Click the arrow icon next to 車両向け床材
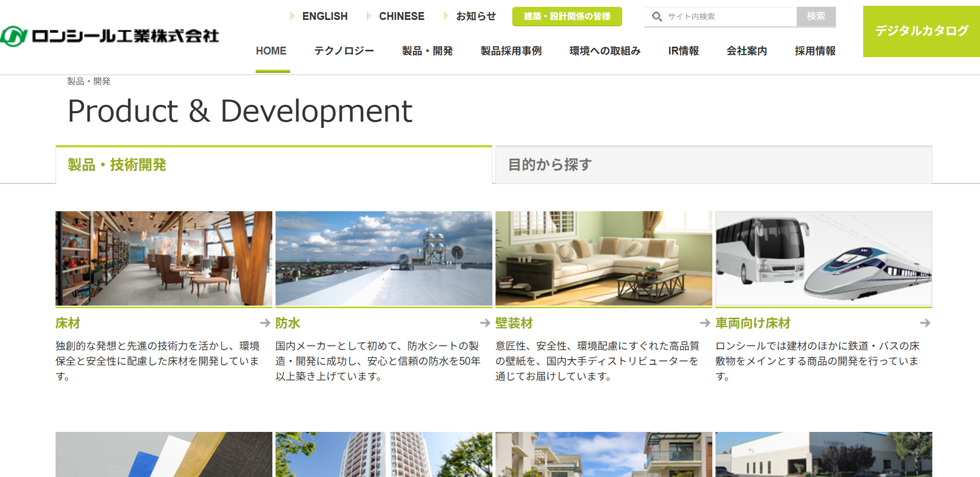Screen dimensions: 980x477 click(x=925, y=323)
